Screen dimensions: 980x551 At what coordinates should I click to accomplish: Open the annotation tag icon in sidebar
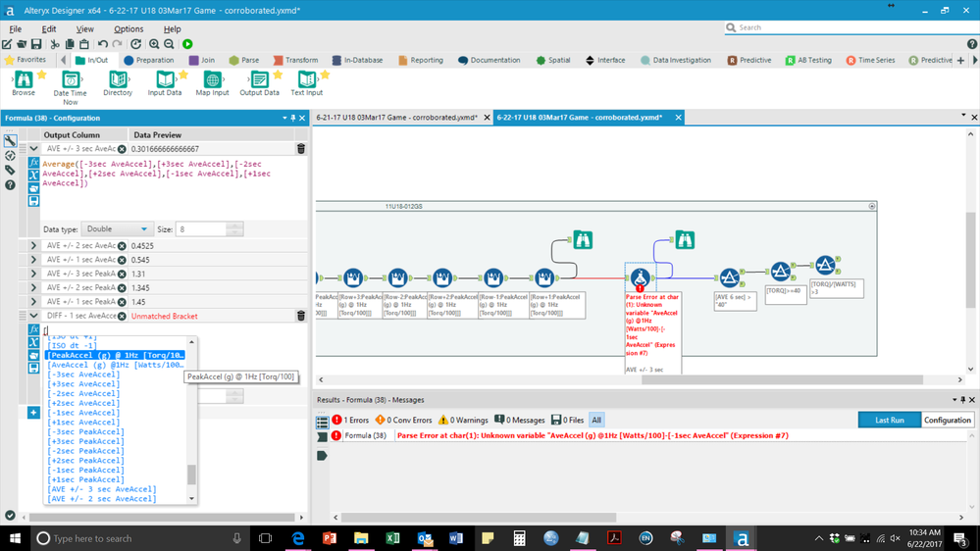click(10, 170)
